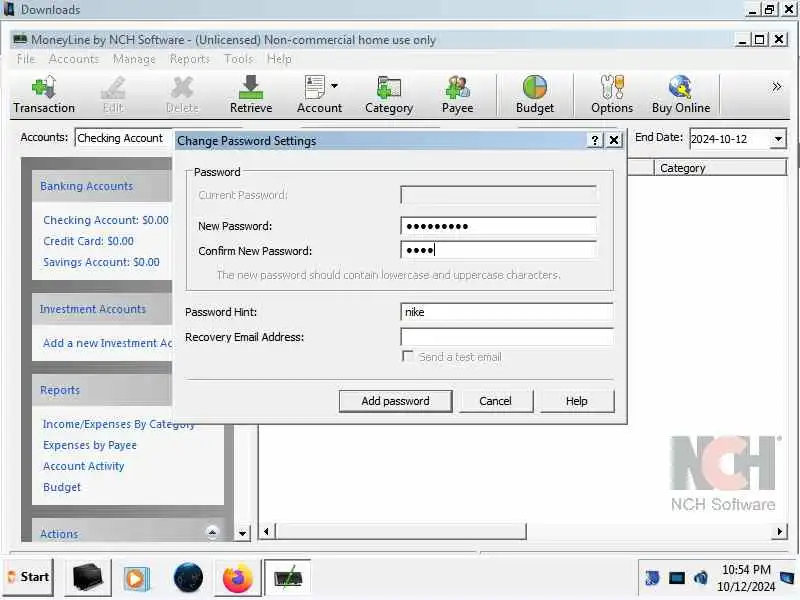The width and height of the screenshot is (800, 600).
Task: Open the Help menu
Action: point(279,59)
